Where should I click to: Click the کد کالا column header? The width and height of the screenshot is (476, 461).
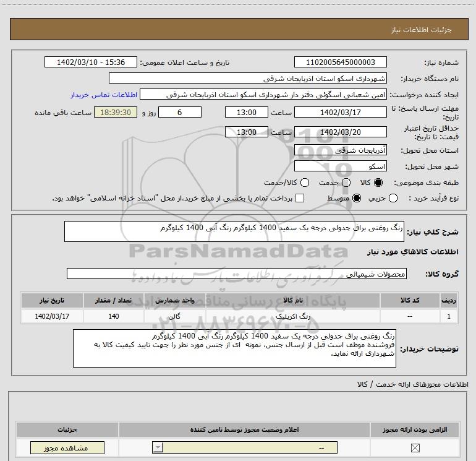click(410, 300)
